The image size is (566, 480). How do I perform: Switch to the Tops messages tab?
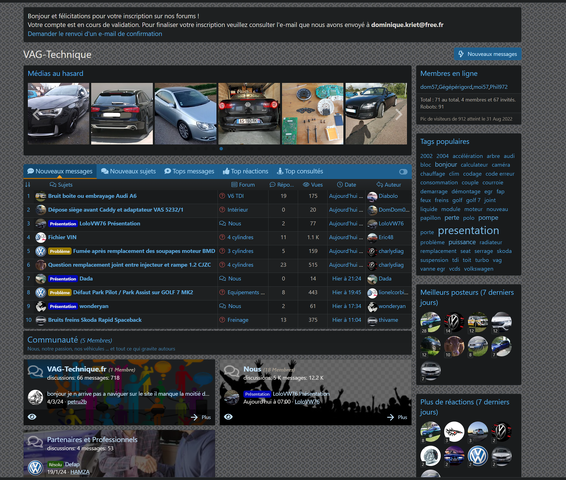(189, 171)
